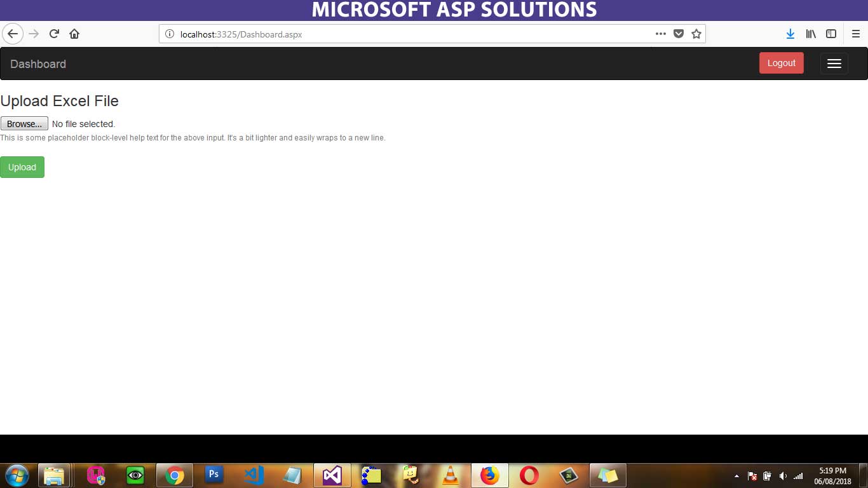Go back using the browser back arrow
The image size is (868, 488).
pos(13,34)
